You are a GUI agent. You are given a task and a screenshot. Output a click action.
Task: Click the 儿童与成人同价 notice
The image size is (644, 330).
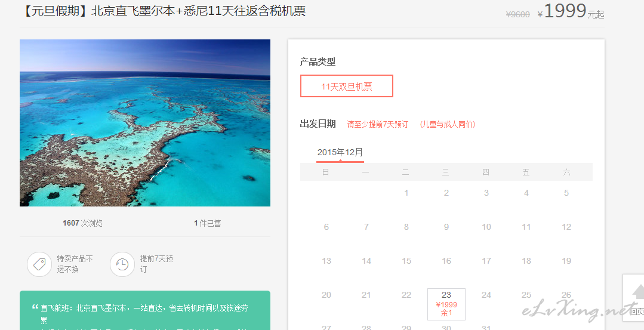pyautogui.click(x=447, y=124)
